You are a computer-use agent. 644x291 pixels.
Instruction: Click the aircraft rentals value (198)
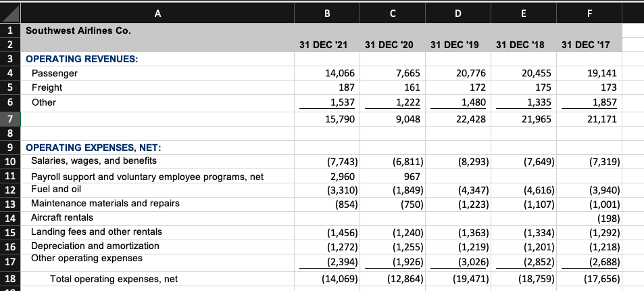coord(608,218)
